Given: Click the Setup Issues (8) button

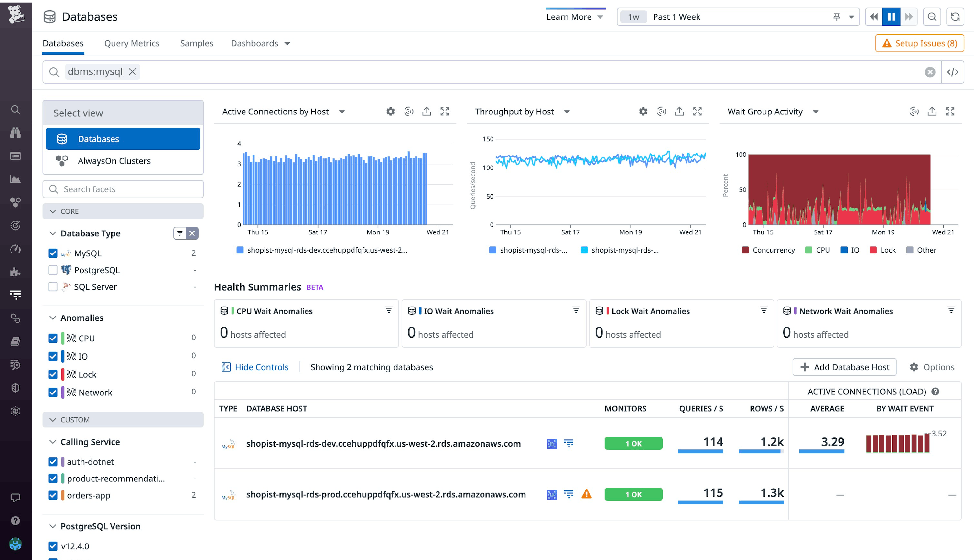Looking at the screenshot, I should click(919, 43).
